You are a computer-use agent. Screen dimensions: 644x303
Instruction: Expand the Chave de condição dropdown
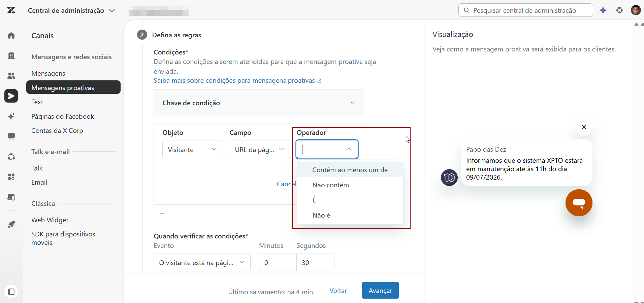(259, 103)
